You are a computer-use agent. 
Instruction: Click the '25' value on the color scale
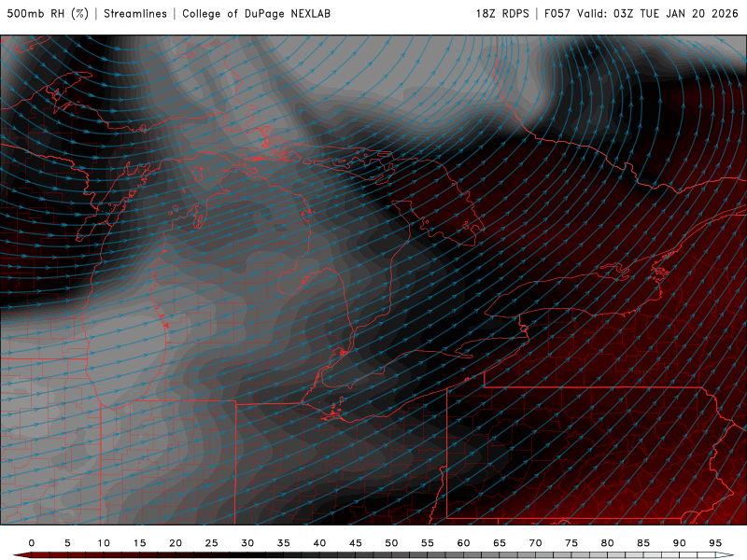pyautogui.click(x=212, y=543)
